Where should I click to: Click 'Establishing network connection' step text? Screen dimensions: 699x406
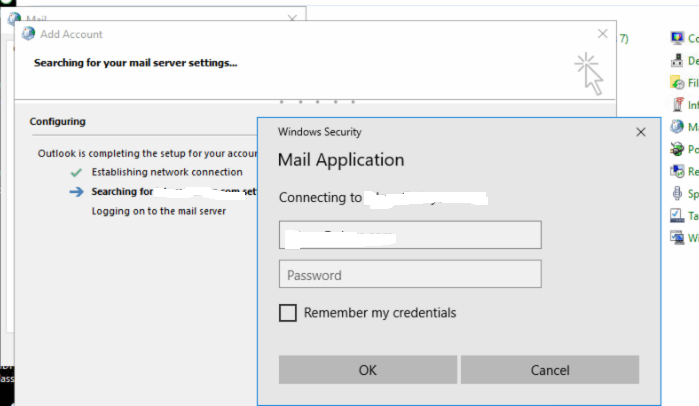(167, 172)
